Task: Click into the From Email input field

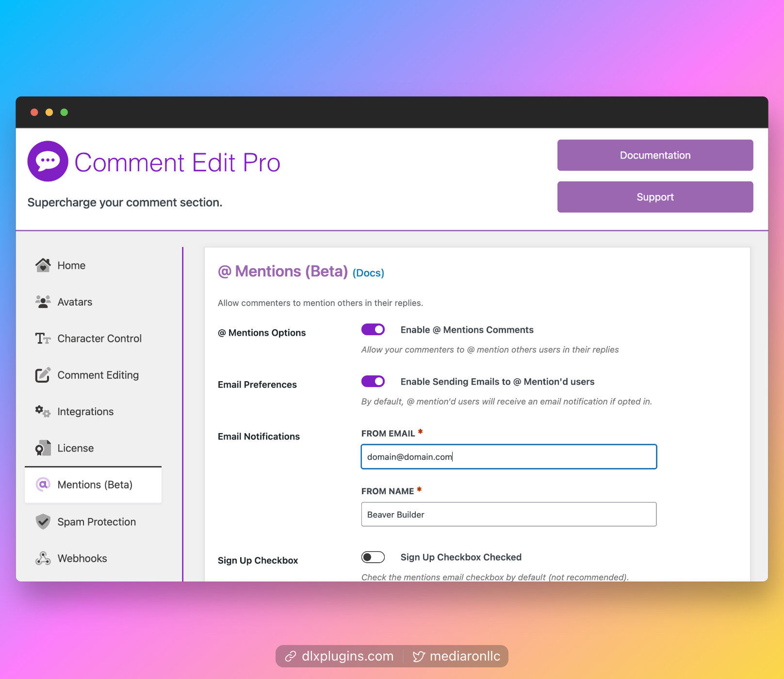Action: pos(508,457)
